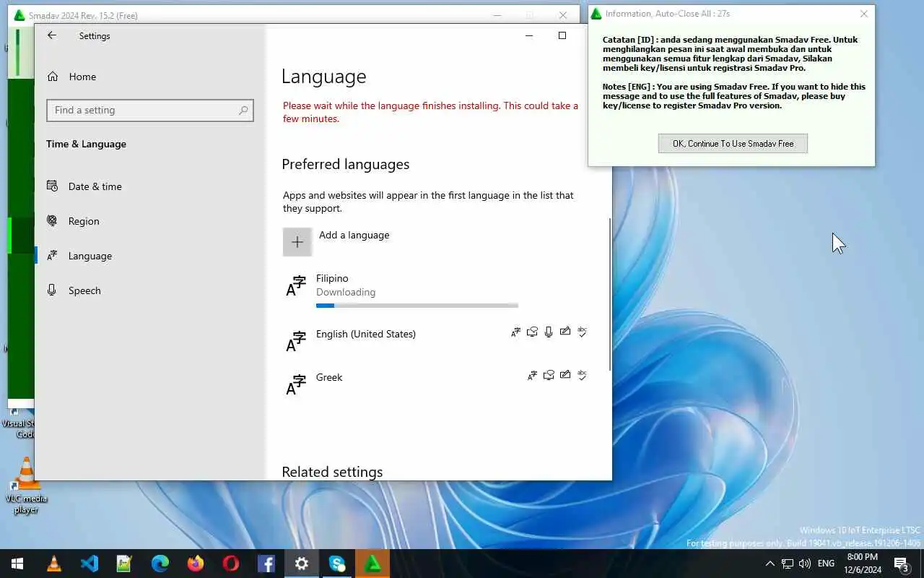The image size is (924, 578).
Task: Close the Smadav 2024 main window
Action: (x=563, y=15)
